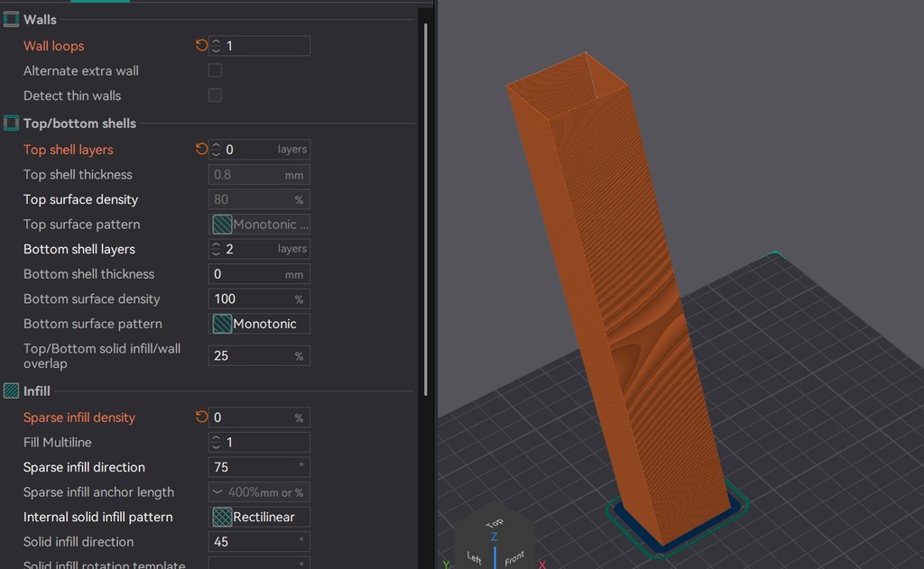This screenshot has height=569, width=924.
Task: Open Bottom surface pattern dropdown
Action: (x=260, y=324)
